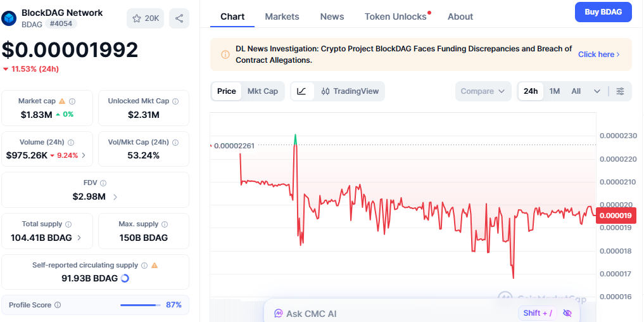Screen dimensions: 644x322
Task: Click the circulating supply progress ring icon
Action: (x=125, y=278)
